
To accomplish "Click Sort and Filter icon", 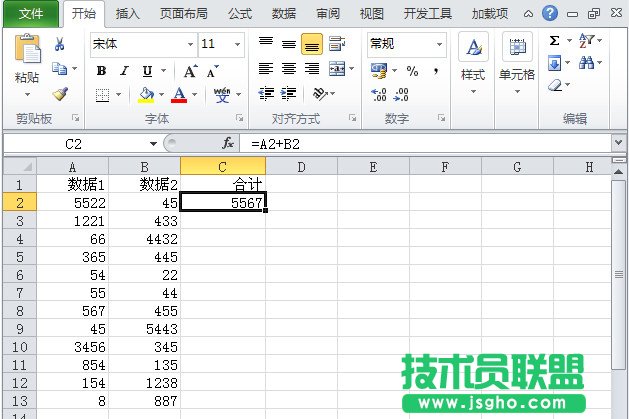I will (586, 40).
